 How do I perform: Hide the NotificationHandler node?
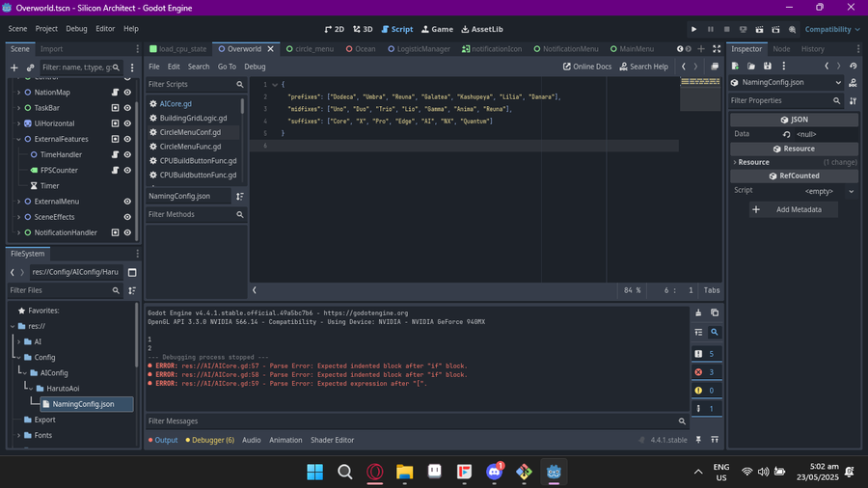tap(127, 232)
